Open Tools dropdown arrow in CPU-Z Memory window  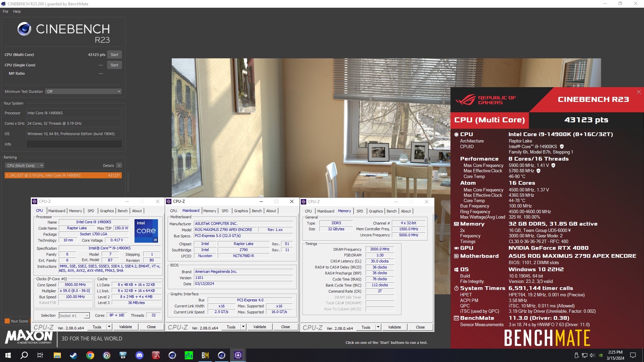tap(378, 327)
